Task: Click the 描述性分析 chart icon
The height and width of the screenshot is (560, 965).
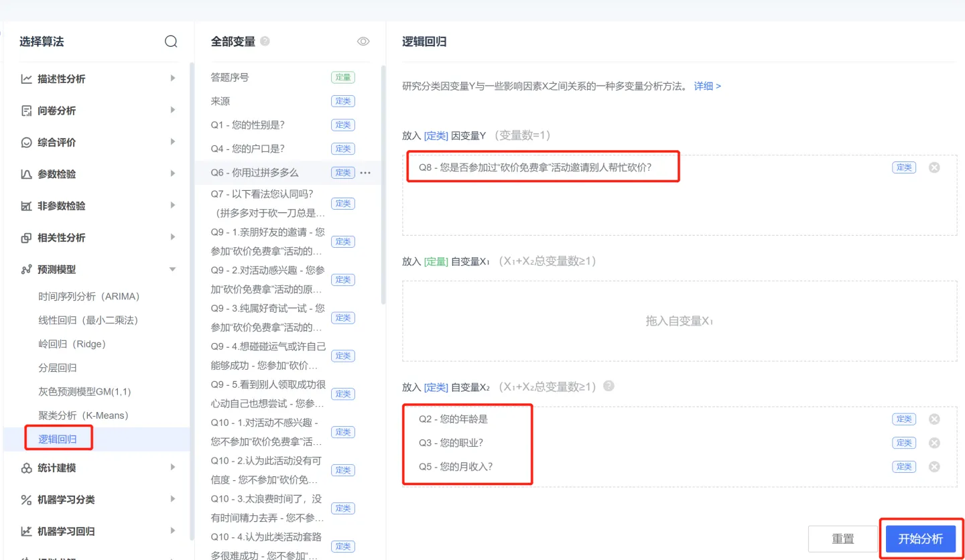Action: (x=26, y=78)
